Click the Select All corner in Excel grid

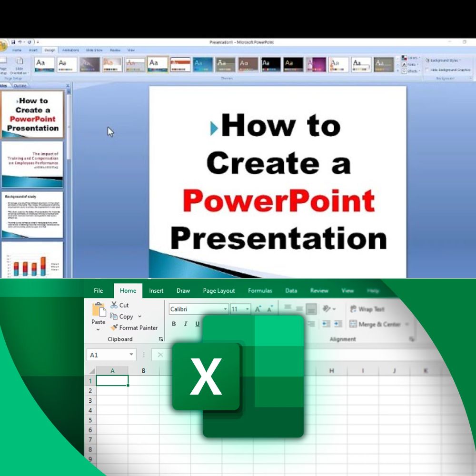(92, 371)
